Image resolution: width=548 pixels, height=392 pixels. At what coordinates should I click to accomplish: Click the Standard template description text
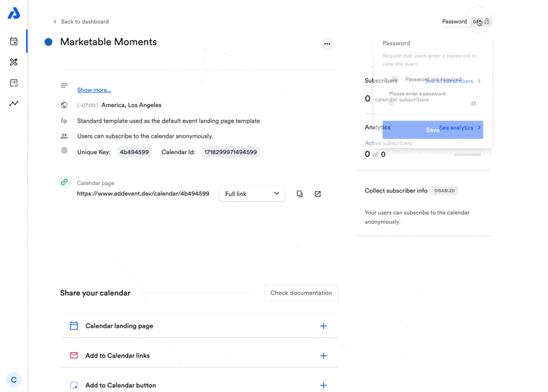(x=169, y=121)
